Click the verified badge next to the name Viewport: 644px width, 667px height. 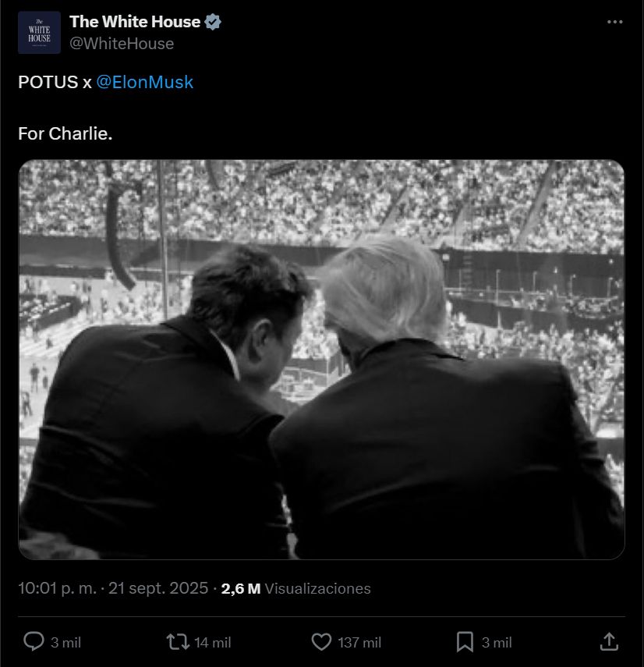coord(211,22)
